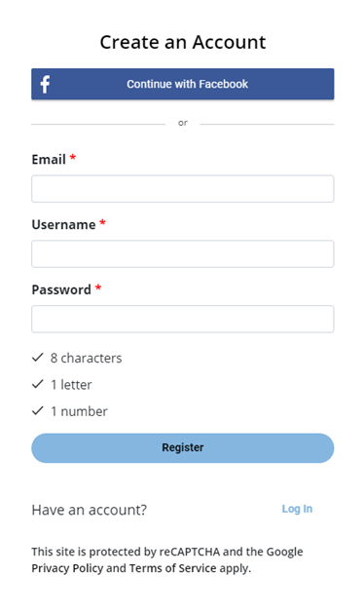
Task: Click the Have an account? text
Action: [x=90, y=510]
